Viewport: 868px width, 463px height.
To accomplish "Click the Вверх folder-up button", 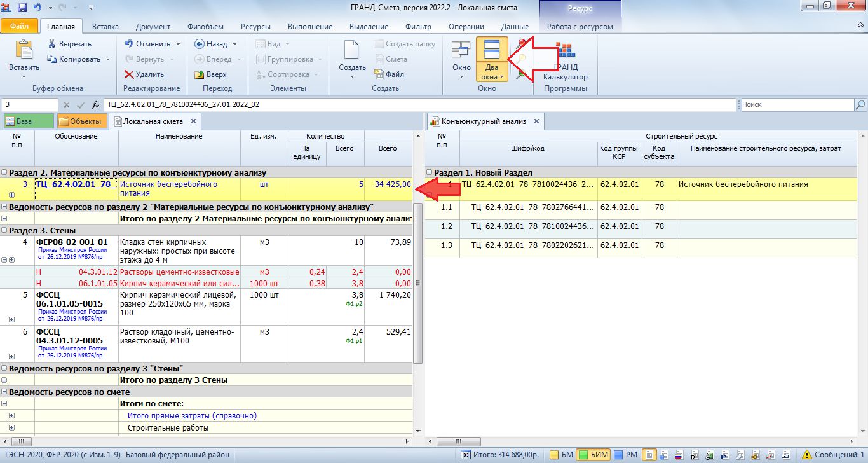I will coord(210,74).
